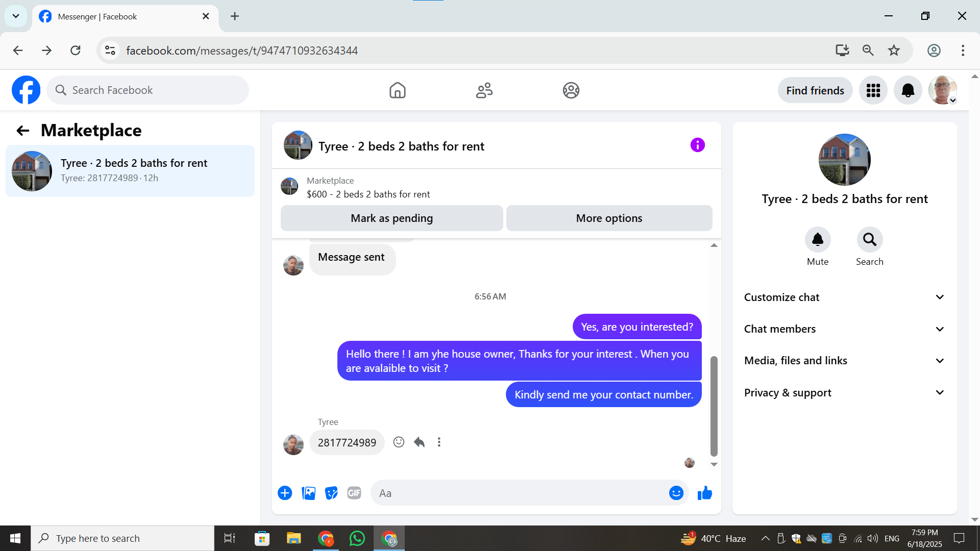This screenshot has width=980, height=551.
Task: Open Chrome tab search dropdown arrow
Action: click(x=16, y=16)
